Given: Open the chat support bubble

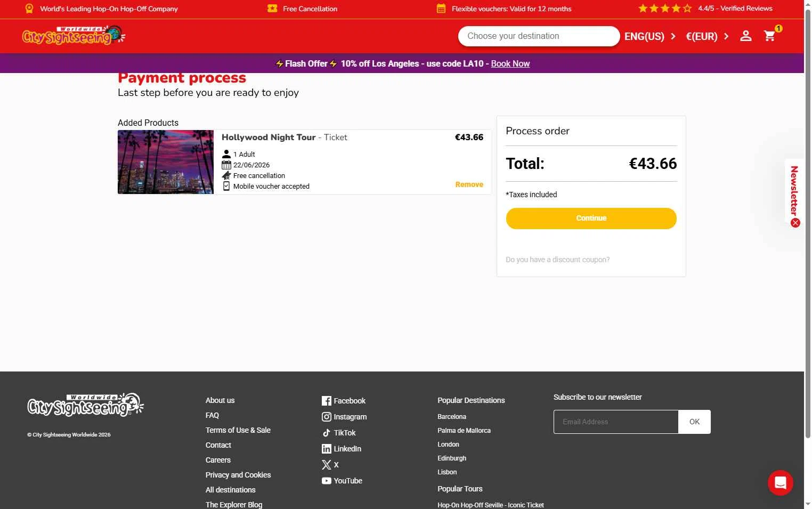Looking at the screenshot, I should coord(780,482).
